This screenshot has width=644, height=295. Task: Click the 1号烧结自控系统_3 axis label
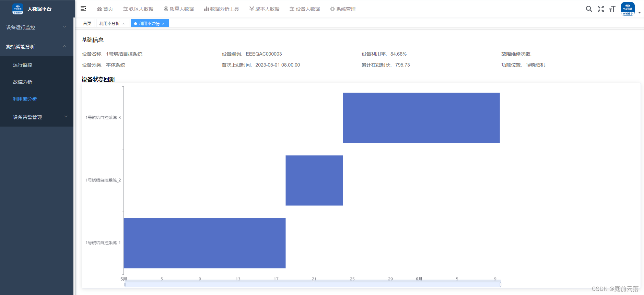[103, 118]
